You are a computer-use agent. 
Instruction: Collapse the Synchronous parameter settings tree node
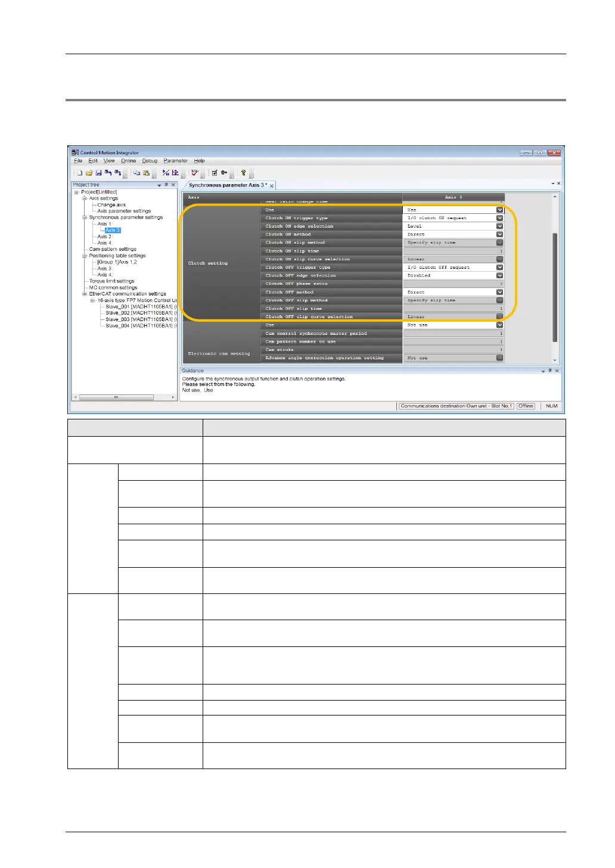pyautogui.click(x=85, y=217)
